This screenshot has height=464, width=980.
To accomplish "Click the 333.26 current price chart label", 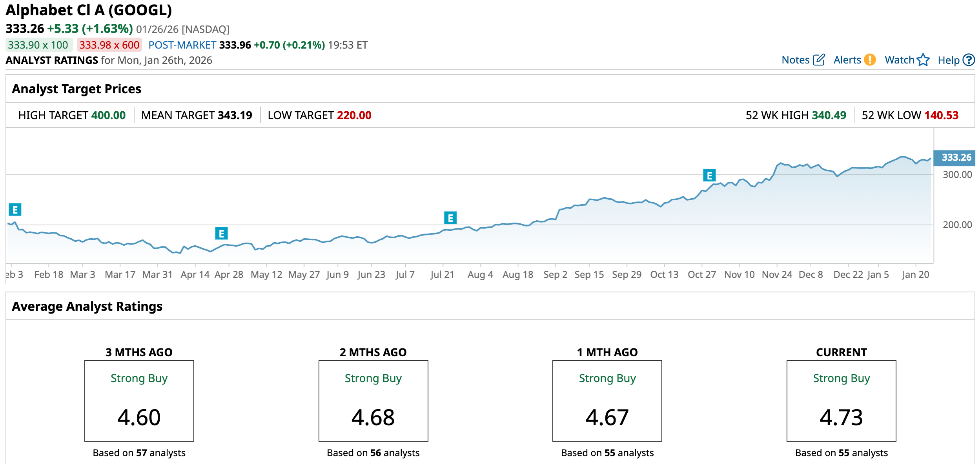I will 956,158.
